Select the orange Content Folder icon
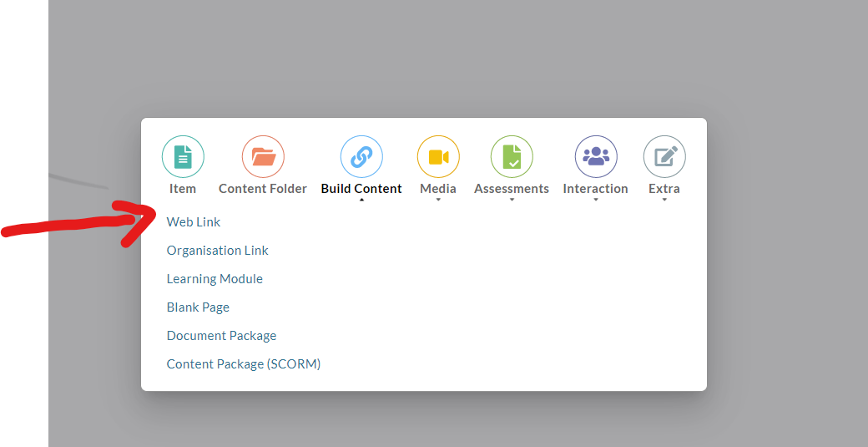This screenshot has width=868, height=447. (x=263, y=157)
